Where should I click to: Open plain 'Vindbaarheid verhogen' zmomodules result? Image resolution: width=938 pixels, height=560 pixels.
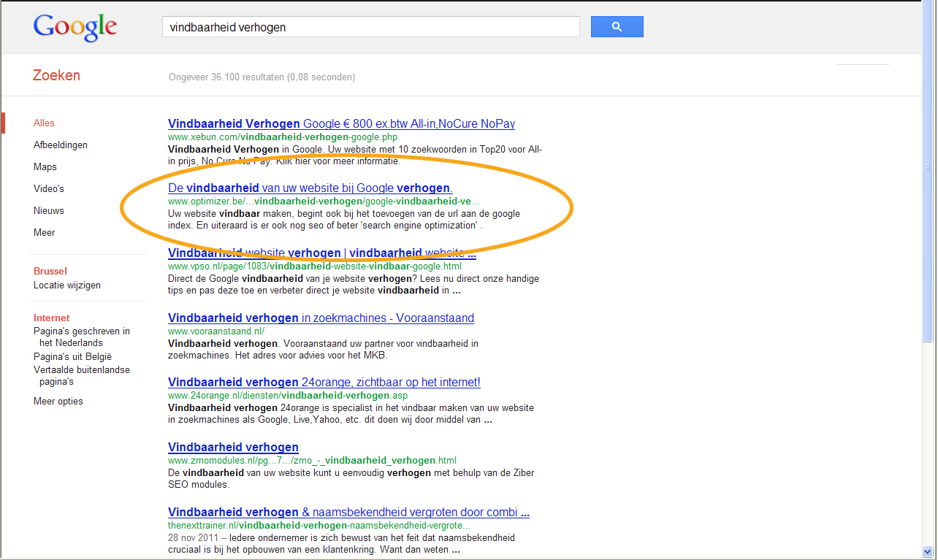tap(233, 448)
